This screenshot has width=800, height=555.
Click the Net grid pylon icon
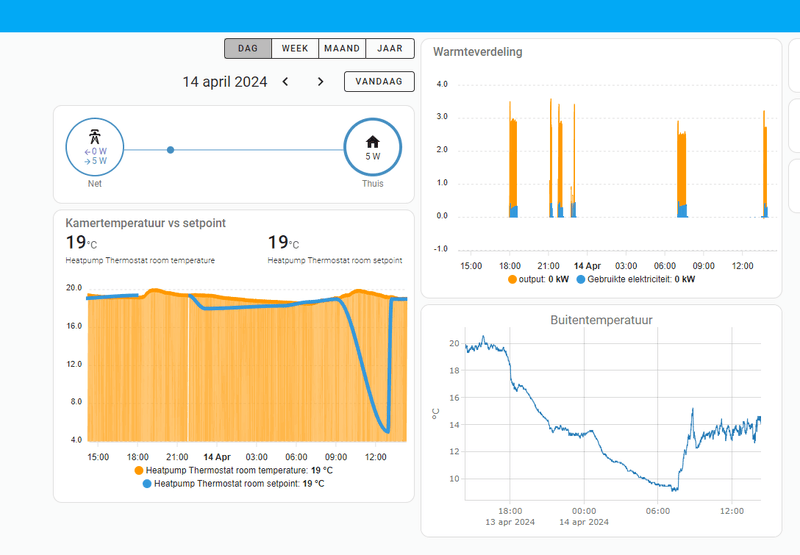(94, 137)
